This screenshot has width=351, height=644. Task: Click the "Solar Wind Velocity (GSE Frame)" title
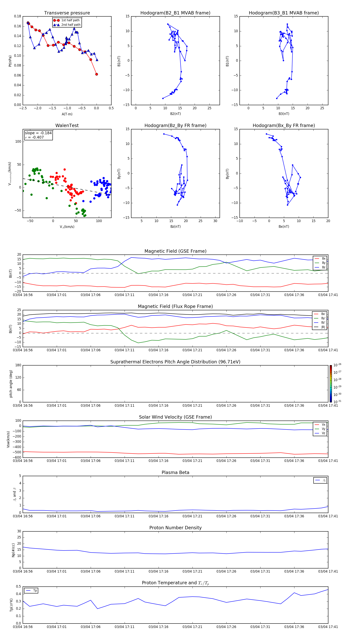(x=175, y=417)
